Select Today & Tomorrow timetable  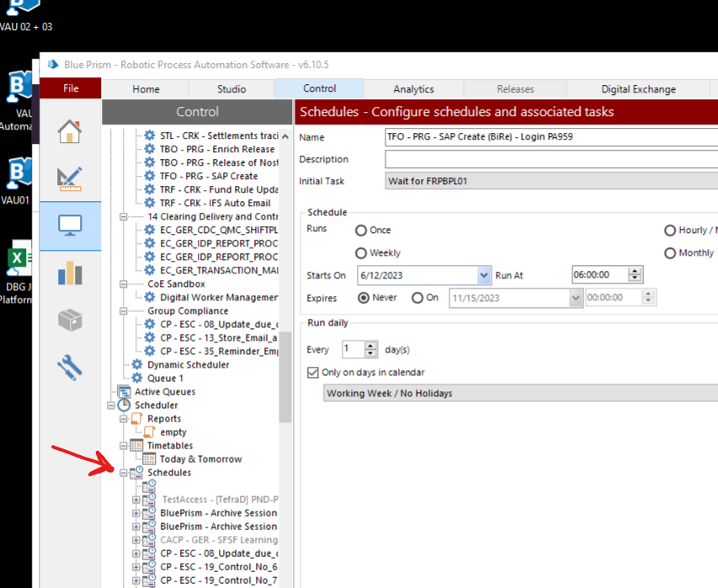click(x=200, y=459)
